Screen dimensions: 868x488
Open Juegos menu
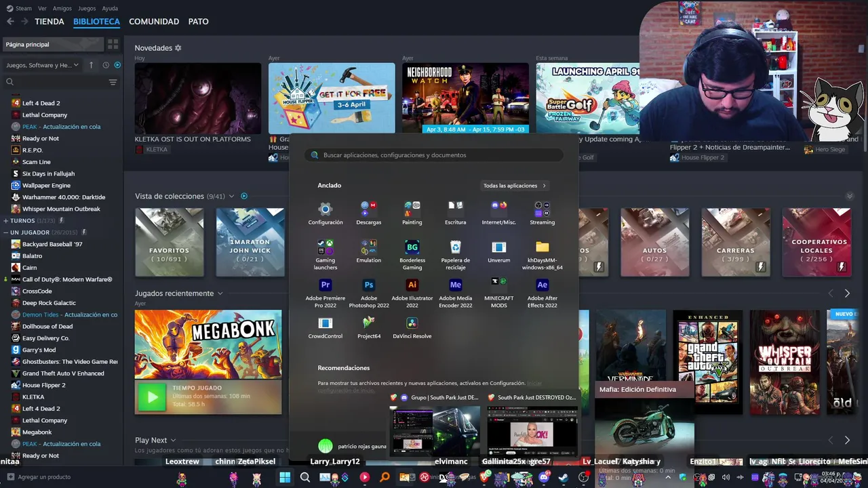pos(87,9)
